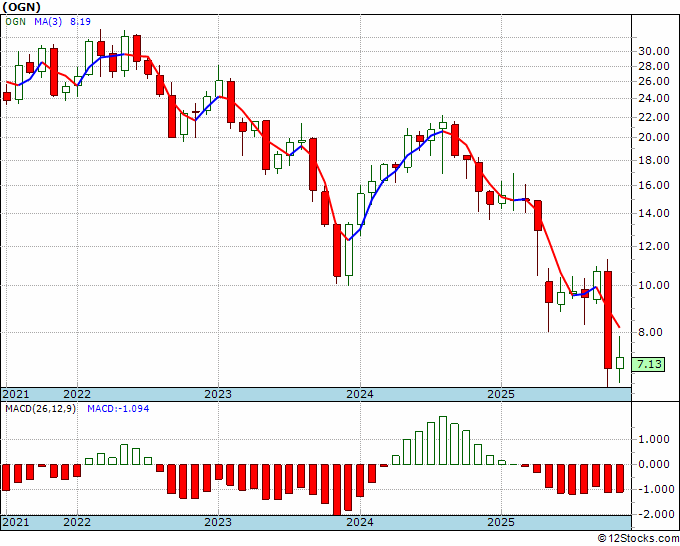Click the 30.00 price axis label
Viewport: 680px width, 546px height.
click(x=654, y=51)
